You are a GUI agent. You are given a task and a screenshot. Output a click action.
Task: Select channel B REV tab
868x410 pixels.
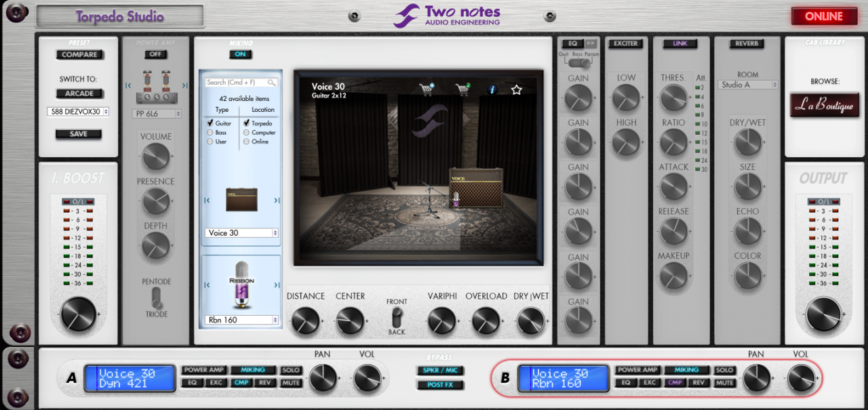click(698, 383)
